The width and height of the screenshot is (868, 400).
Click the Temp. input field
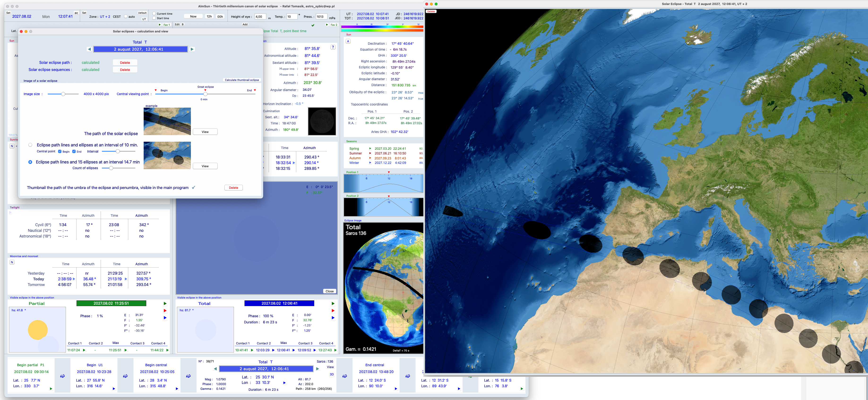click(292, 17)
